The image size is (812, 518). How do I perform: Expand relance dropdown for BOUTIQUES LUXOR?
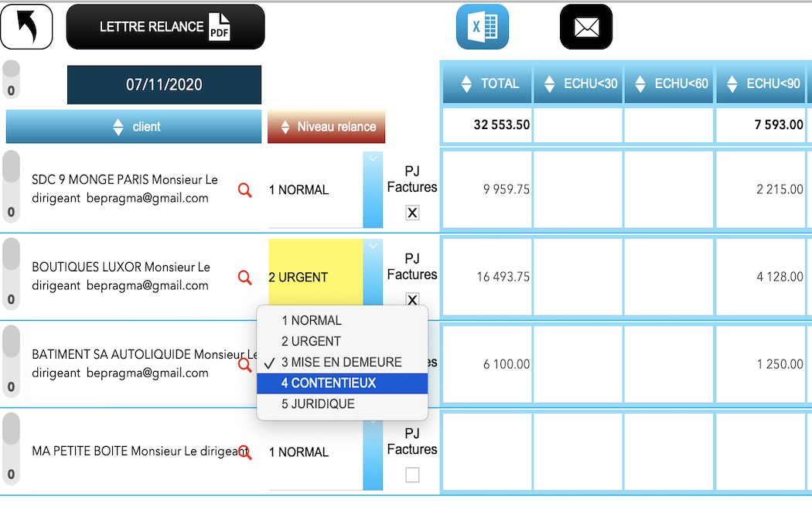(373, 272)
